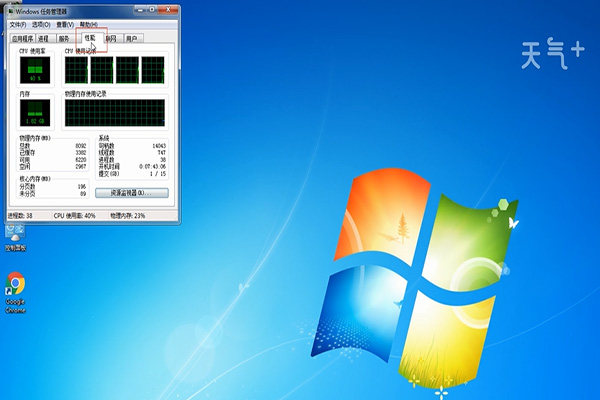
Task: Close the Task Manager window
Action: 168,10
